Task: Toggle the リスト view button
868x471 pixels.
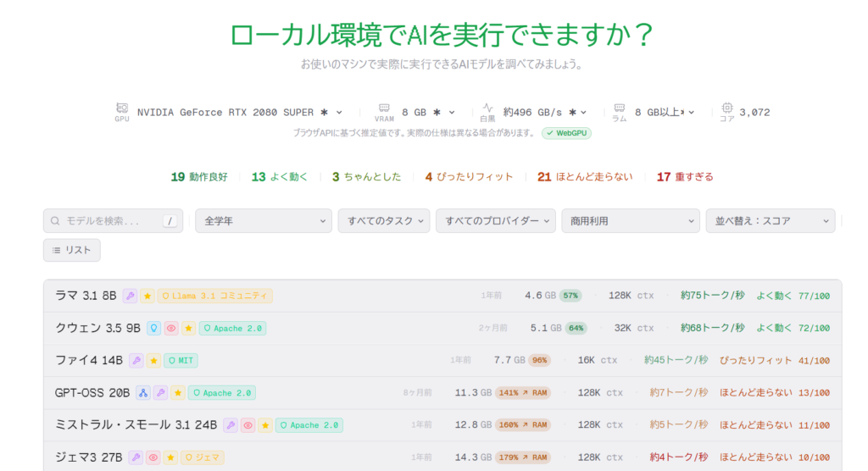Action: pos(72,250)
